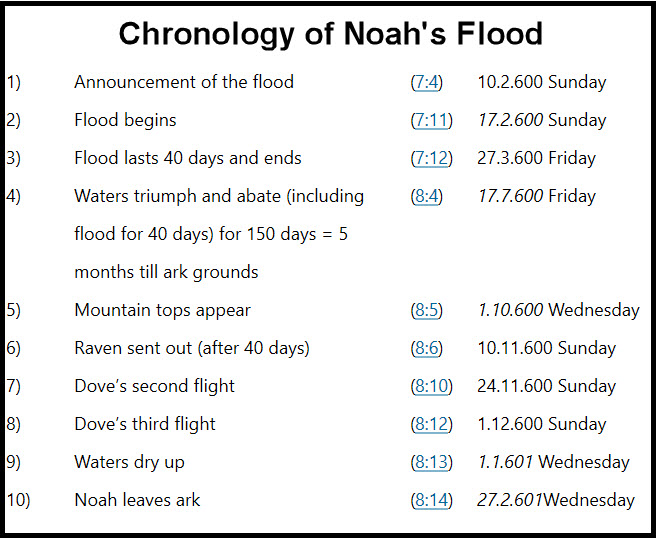The image size is (656, 538).
Task: Select the 'Dove's second flight' entry
Action: click(154, 386)
